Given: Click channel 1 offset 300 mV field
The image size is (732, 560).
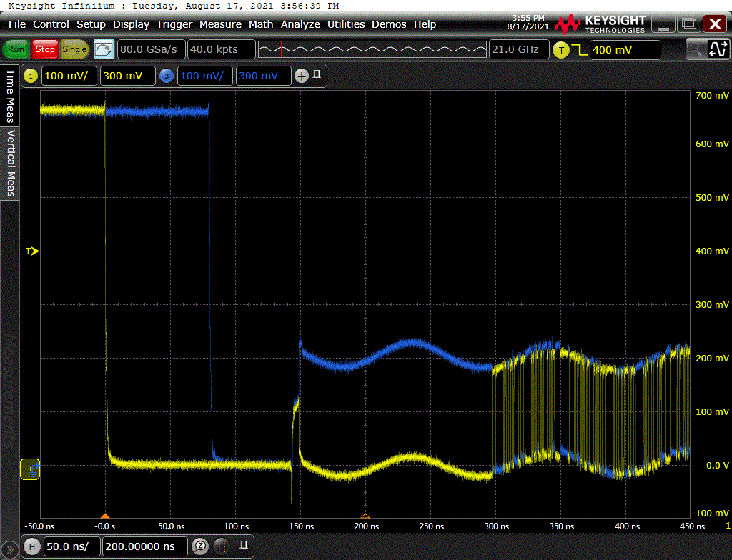Looking at the screenshot, I should coord(127,76).
